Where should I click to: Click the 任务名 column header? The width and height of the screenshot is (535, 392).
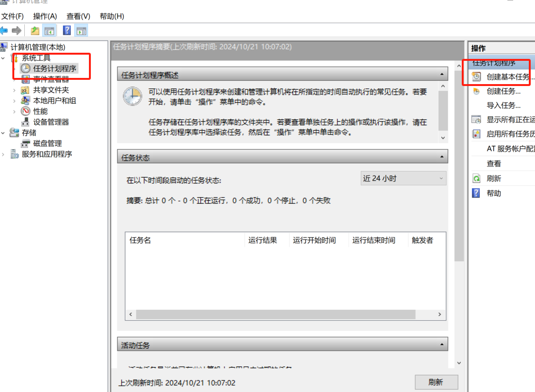[x=185, y=240]
